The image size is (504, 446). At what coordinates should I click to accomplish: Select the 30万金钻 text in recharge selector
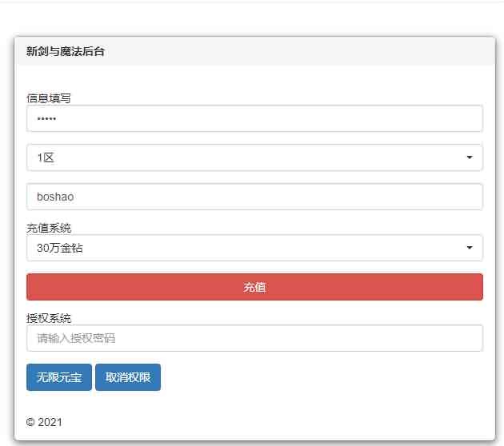tap(60, 248)
